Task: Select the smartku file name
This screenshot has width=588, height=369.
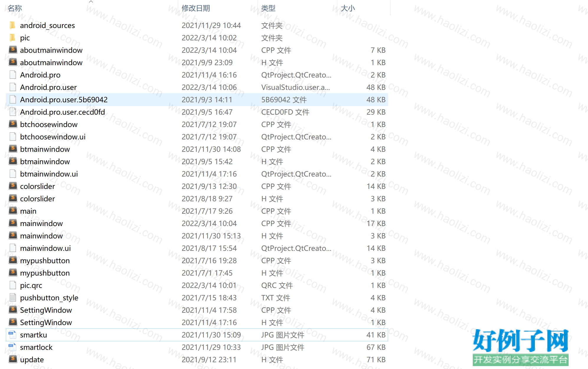Action: point(34,335)
